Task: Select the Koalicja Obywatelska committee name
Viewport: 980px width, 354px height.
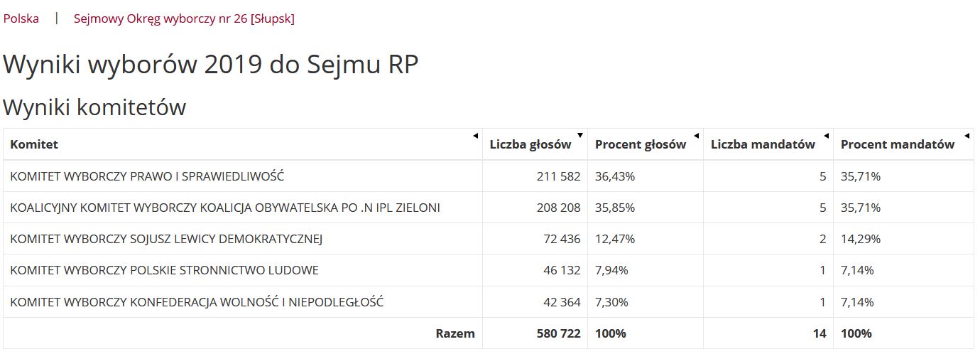Action: [225, 208]
